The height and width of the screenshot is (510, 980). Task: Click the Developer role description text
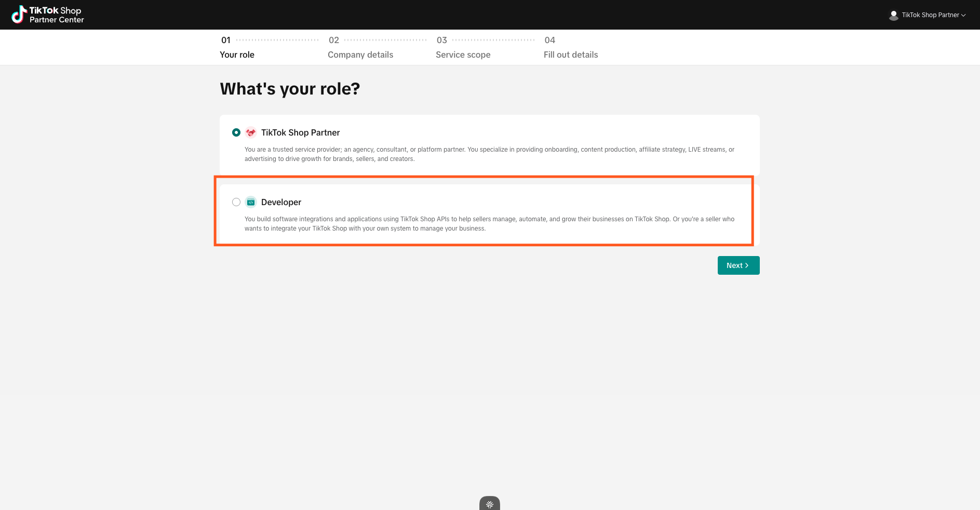pyautogui.click(x=489, y=223)
